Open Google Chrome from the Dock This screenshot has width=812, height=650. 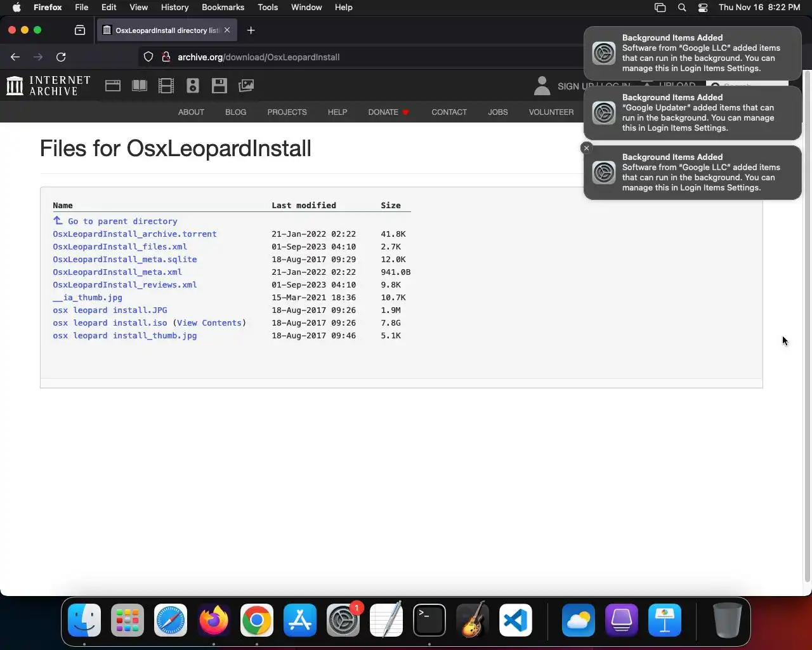[x=257, y=620]
